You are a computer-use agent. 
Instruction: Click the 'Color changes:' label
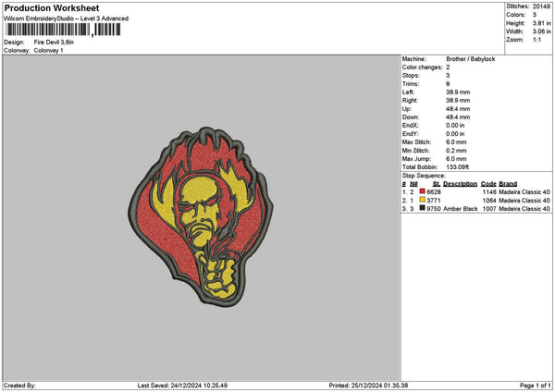423,67
